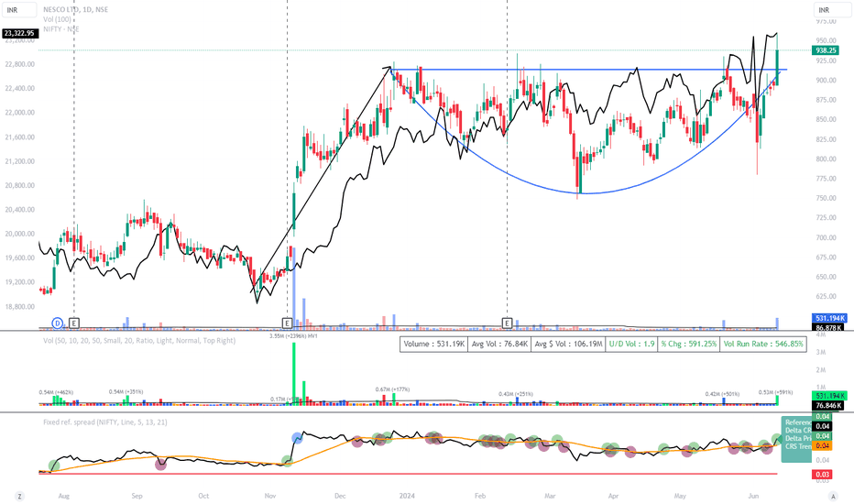
Task: Click the 3M volume scale label
Action: click(820, 353)
